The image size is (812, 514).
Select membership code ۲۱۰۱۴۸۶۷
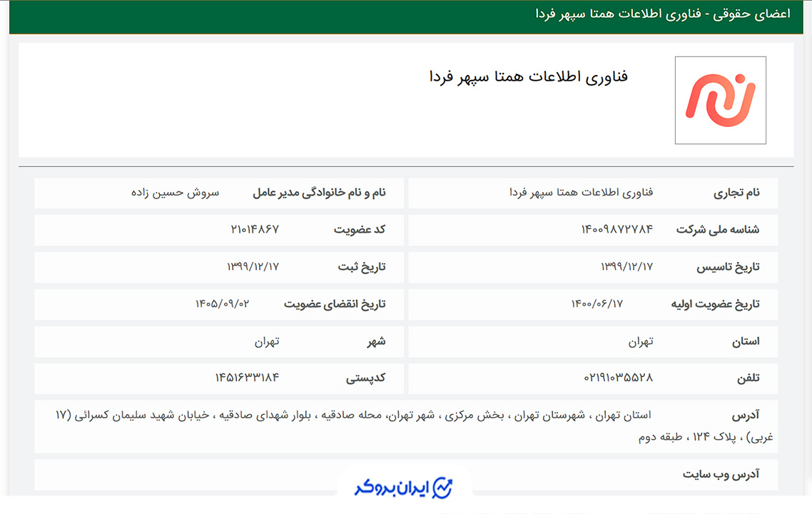(x=255, y=229)
